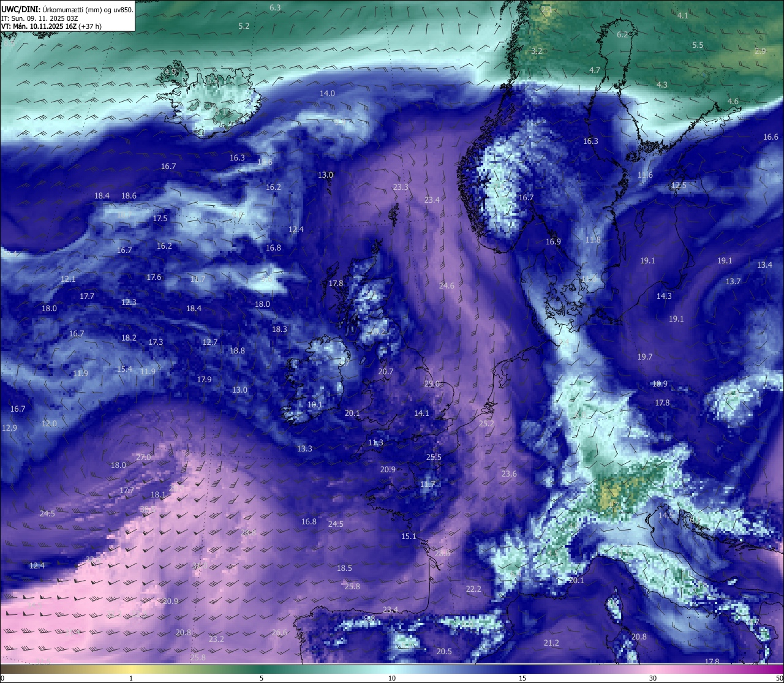The width and height of the screenshot is (784, 683).
Task: Click the '20.5' map value
Action: [x=444, y=651]
